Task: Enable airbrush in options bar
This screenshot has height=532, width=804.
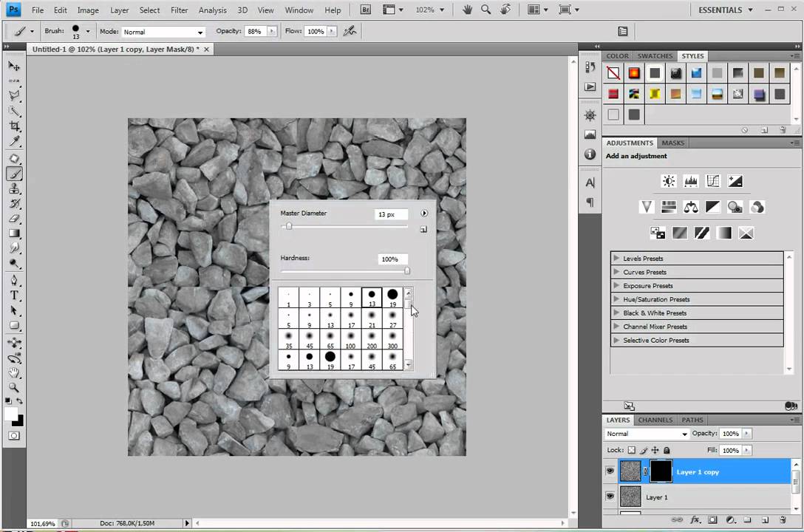Action: (350, 31)
